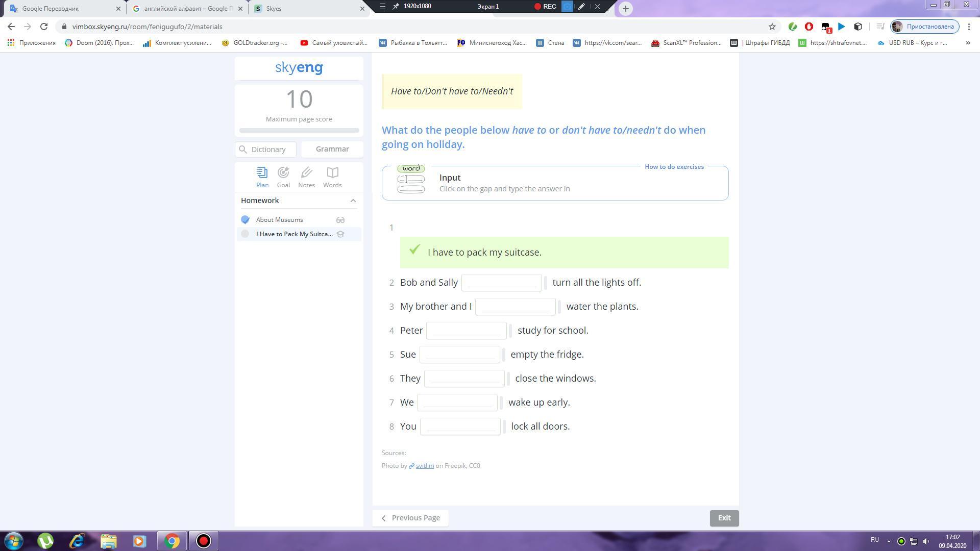The width and height of the screenshot is (980, 551).
Task: Open Chrome three-dot menu
Action: coord(969,27)
